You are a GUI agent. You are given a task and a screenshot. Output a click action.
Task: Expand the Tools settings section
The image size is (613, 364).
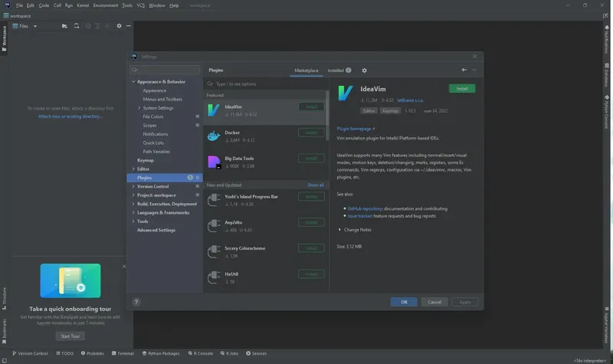(x=133, y=221)
